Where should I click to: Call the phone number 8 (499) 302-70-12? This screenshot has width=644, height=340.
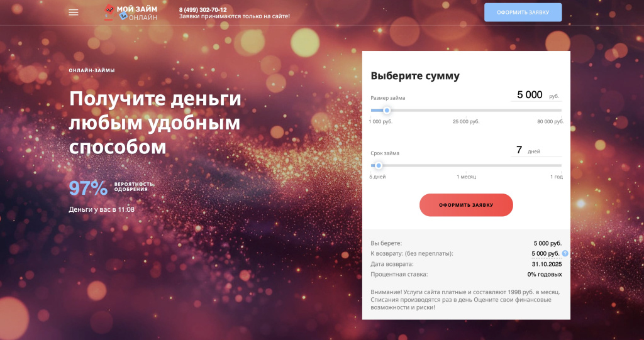click(x=203, y=10)
